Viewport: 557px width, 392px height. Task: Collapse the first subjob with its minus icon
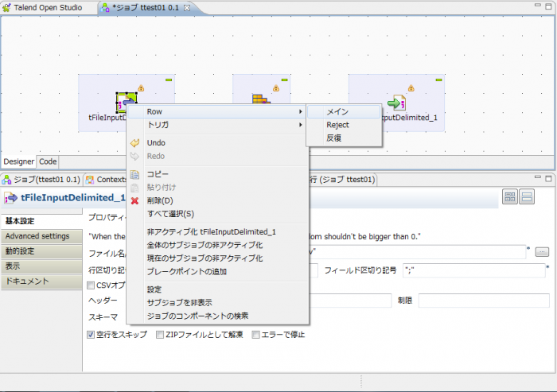(x=169, y=80)
